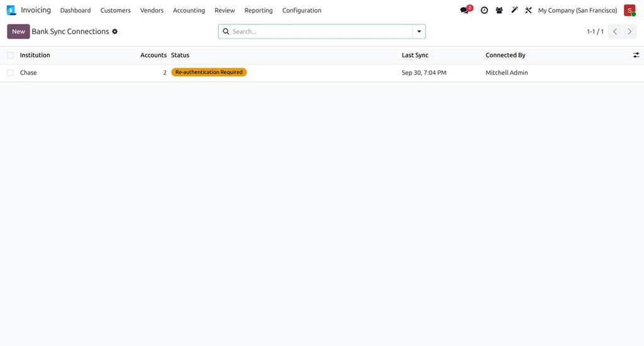Open the Reporting menu

(x=258, y=10)
